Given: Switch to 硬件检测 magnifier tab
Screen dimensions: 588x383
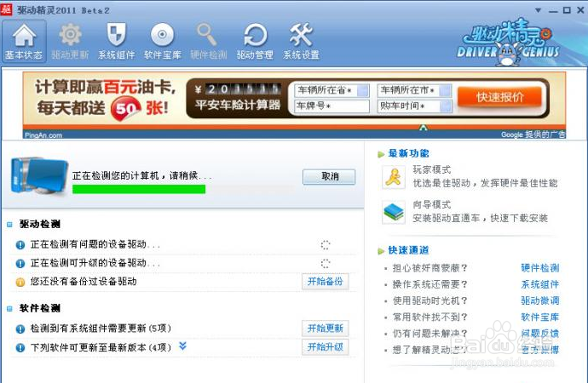Looking at the screenshot, I should tap(209, 42).
